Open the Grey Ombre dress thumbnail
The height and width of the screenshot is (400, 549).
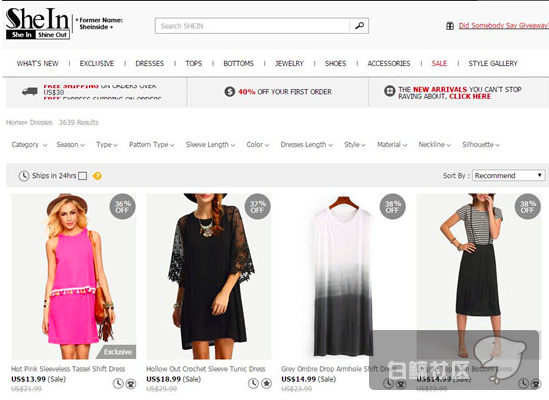(343, 276)
